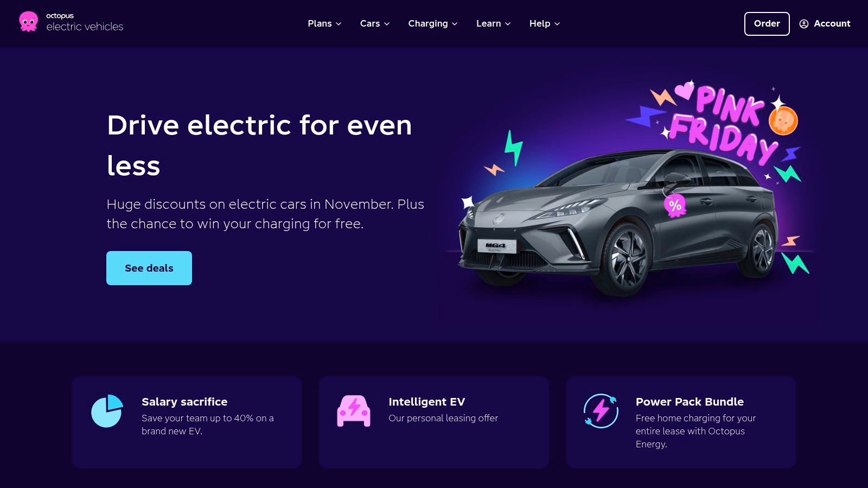Click the Salary sacrifice pie chart icon
868x488 pixels.
point(107,411)
